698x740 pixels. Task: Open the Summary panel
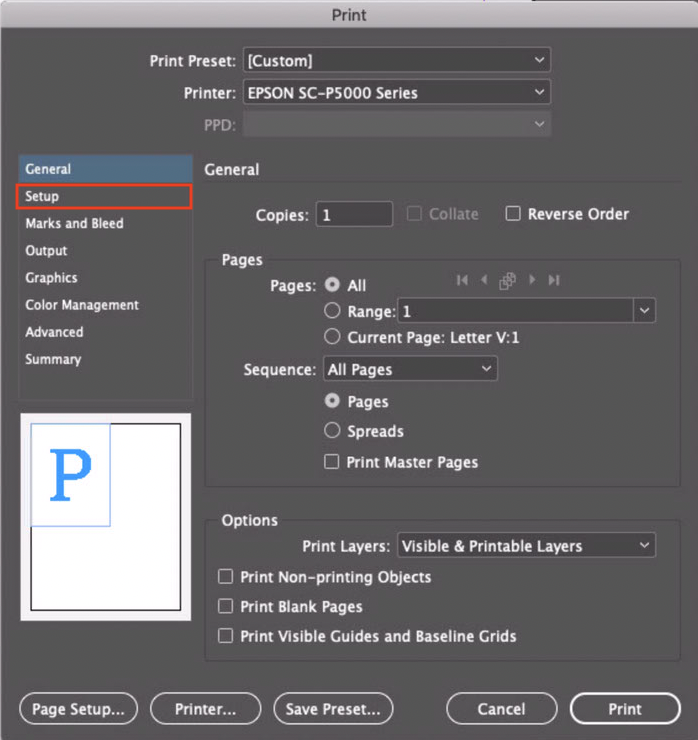[105, 359]
